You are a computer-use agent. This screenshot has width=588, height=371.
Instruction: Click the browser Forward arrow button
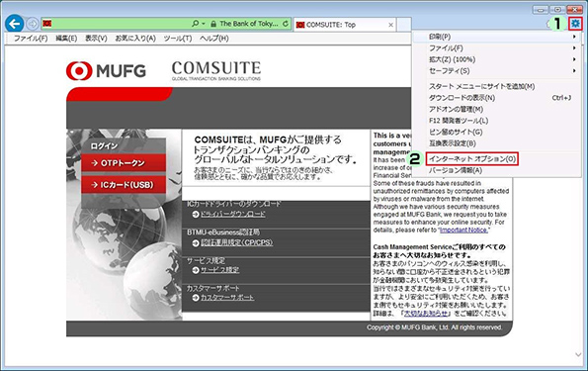tap(33, 24)
